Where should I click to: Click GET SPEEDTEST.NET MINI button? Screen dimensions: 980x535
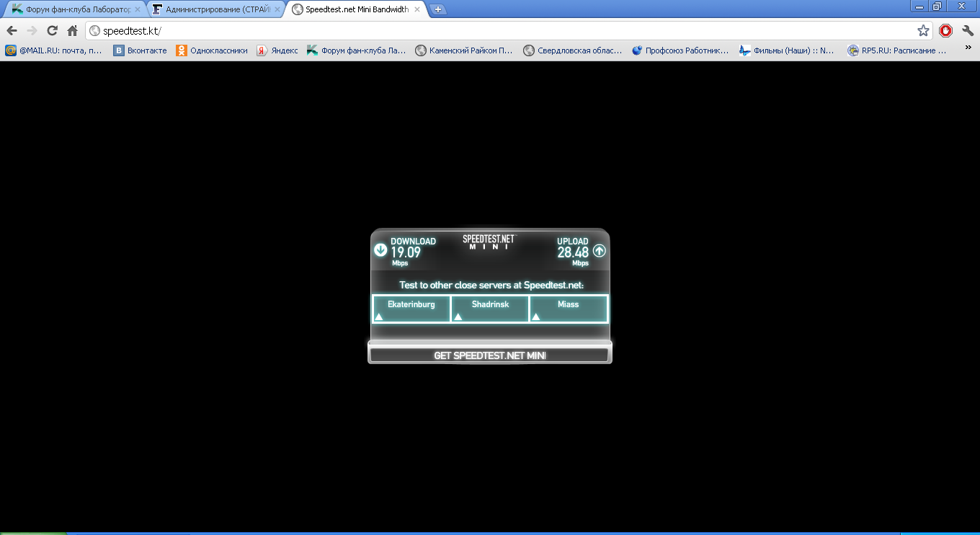[490, 355]
